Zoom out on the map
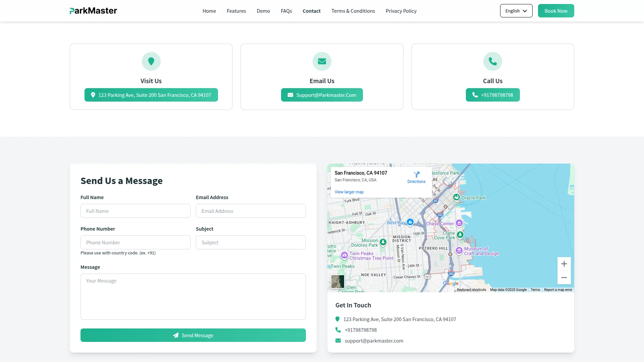Viewport: 644px width, 362px height. pyautogui.click(x=564, y=277)
